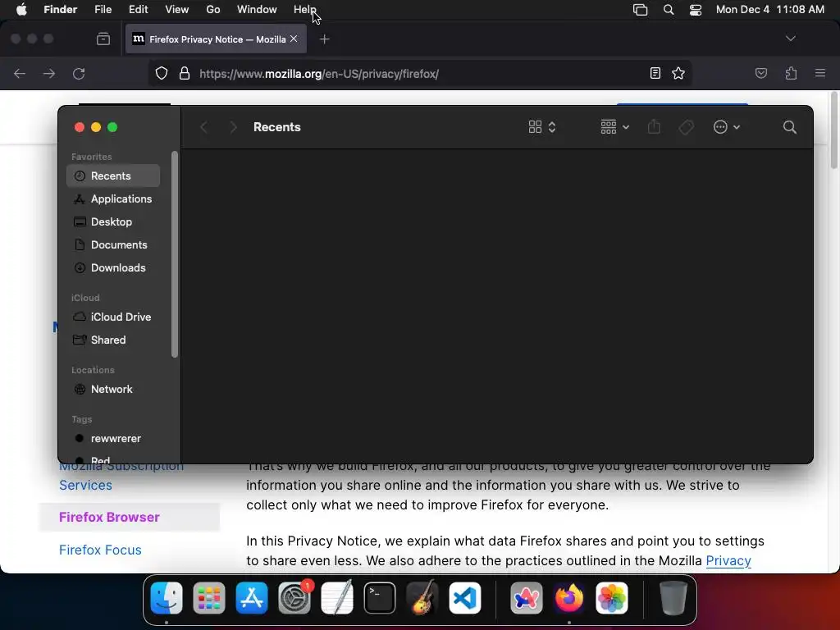Screen dimensions: 840x630
Task: Open Spotlight search in menu bar
Action: tap(669, 10)
